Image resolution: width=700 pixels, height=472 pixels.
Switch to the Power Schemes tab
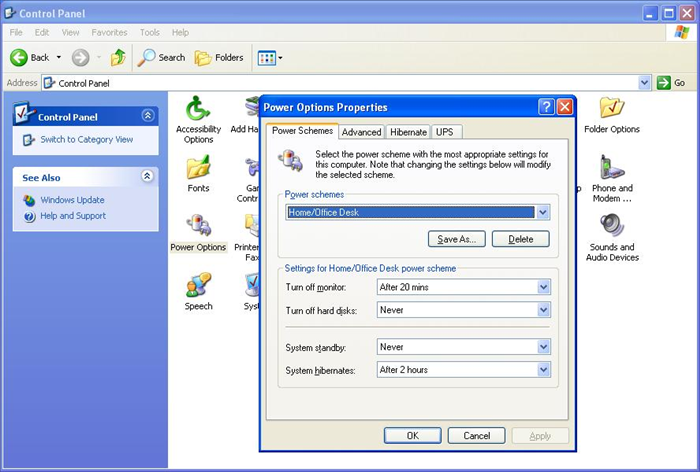[302, 131]
